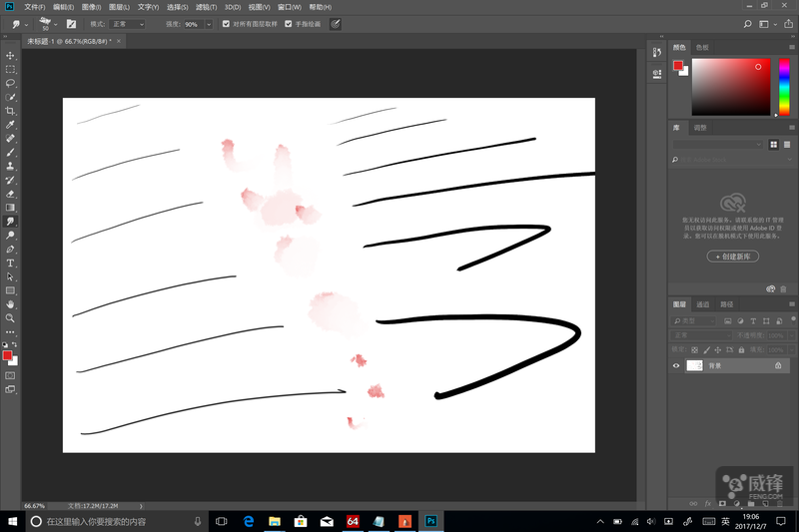Select the Hand tool
The height and width of the screenshot is (532, 799).
click(10, 304)
